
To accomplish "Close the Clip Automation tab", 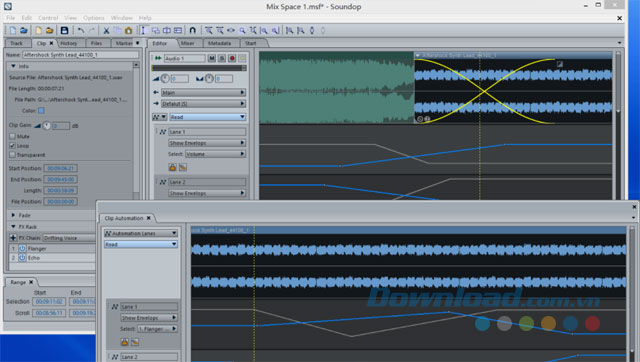I will click(x=149, y=218).
